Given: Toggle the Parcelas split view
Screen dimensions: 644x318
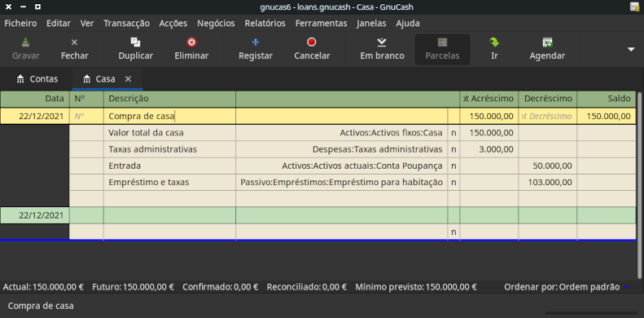Looking at the screenshot, I should 442,50.
